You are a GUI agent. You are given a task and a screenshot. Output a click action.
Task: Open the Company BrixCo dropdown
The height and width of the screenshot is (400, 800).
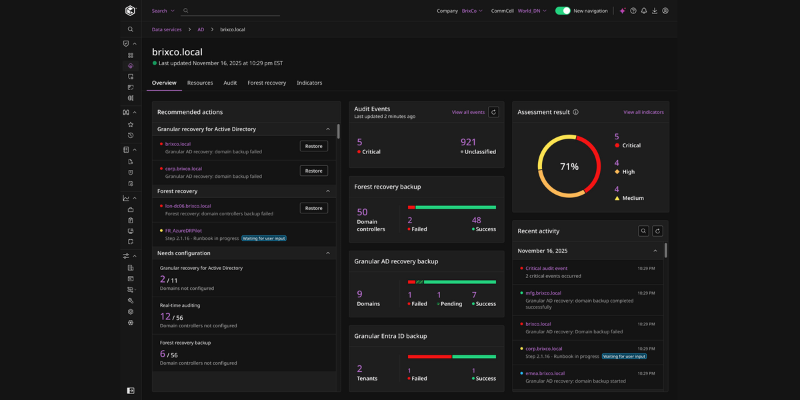tap(472, 11)
